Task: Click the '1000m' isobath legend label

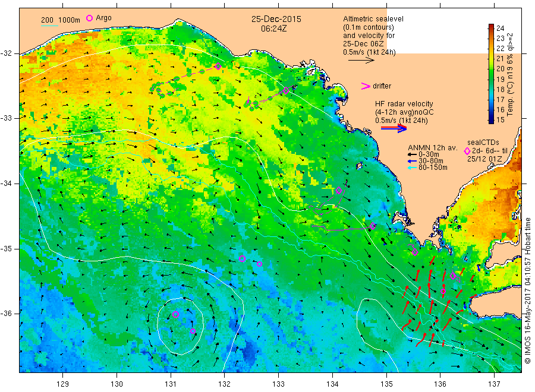Action: 70,20
